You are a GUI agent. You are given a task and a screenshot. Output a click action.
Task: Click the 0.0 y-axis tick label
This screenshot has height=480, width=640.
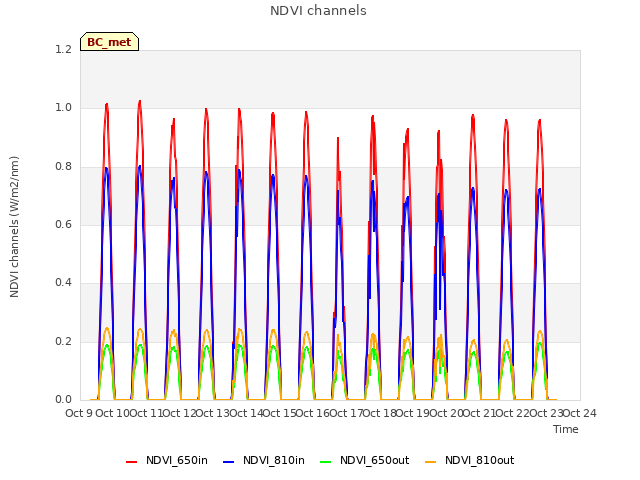pyautogui.click(x=63, y=399)
